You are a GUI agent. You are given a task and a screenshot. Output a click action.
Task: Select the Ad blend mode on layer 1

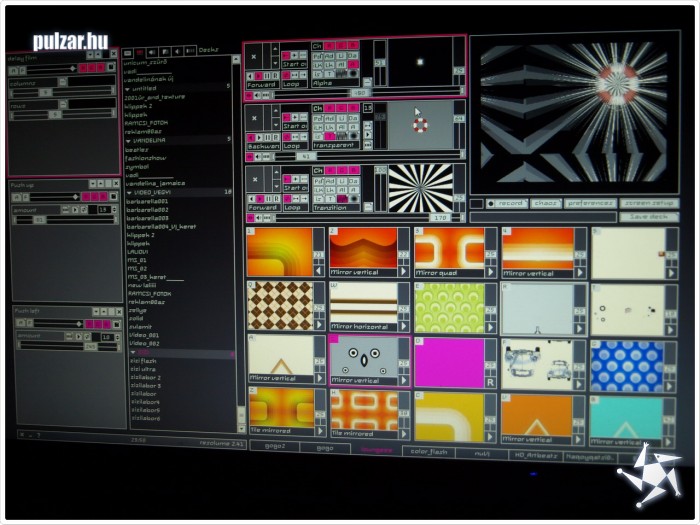[x=330, y=55]
